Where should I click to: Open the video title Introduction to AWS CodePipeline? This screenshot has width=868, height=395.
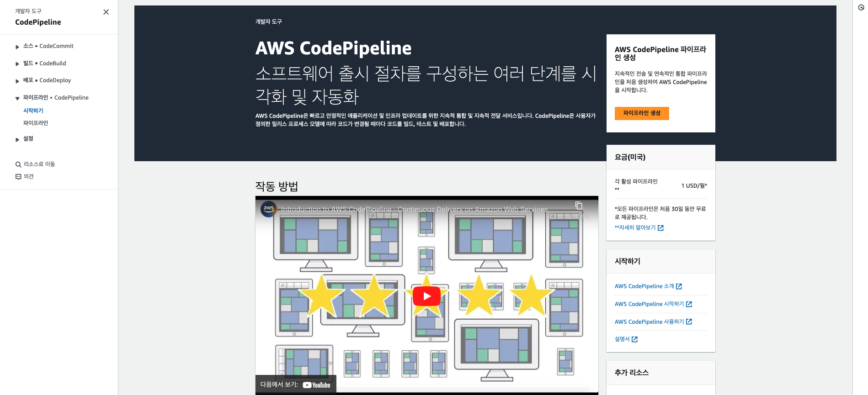tap(414, 209)
